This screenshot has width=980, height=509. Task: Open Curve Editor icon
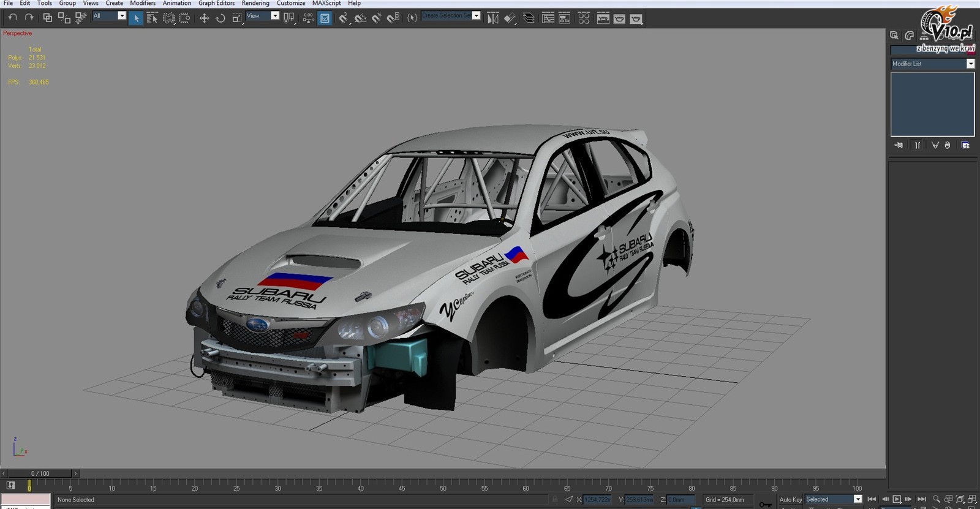pyautogui.click(x=548, y=18)
